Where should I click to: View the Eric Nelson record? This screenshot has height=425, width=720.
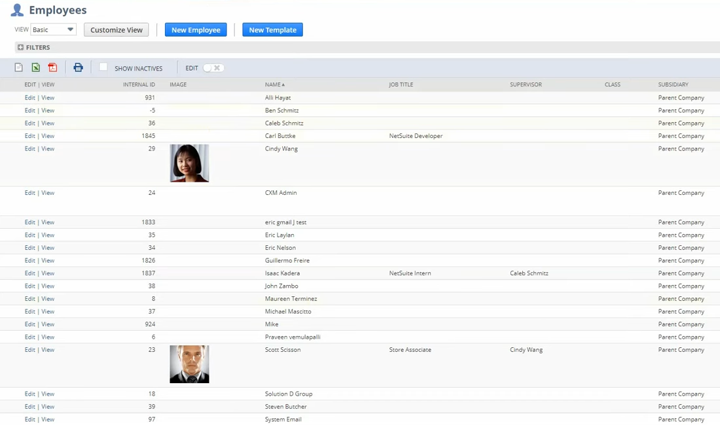click(48, 248)
